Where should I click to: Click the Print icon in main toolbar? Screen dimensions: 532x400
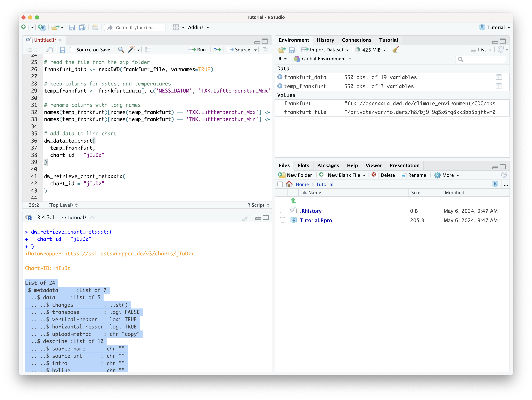point(95,27)
